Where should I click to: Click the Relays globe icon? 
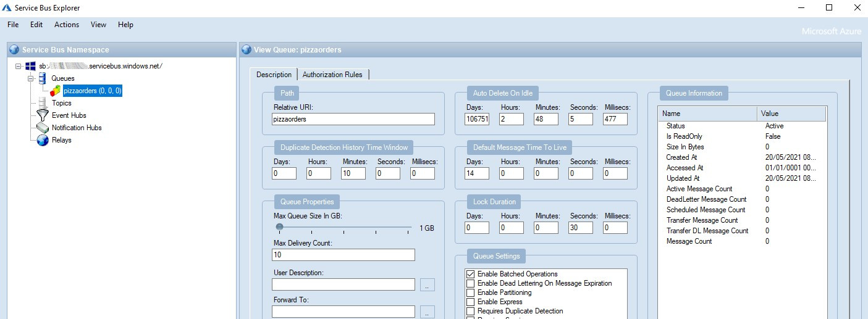point(42,140)
